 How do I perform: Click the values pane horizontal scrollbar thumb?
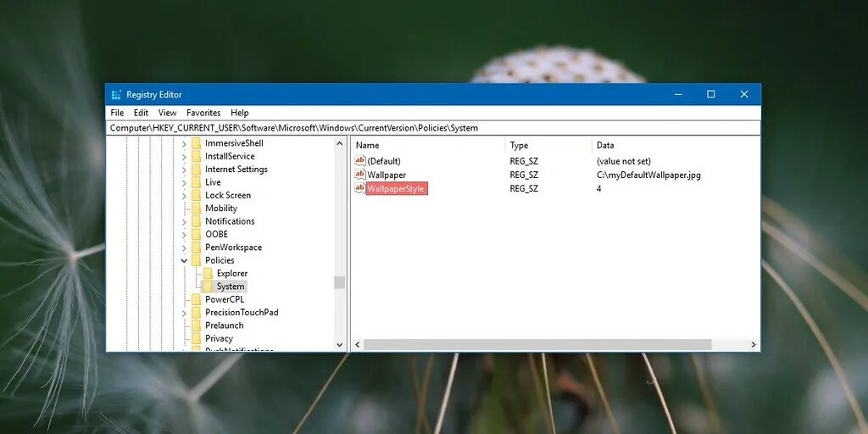click(x=537, y=345)
